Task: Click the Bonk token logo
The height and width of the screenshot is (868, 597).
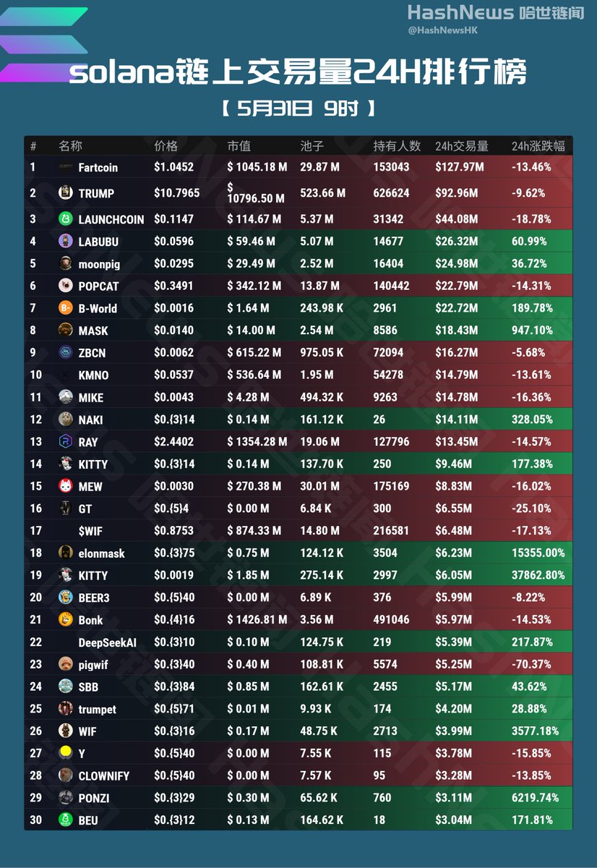Action: tap(65, 619)
